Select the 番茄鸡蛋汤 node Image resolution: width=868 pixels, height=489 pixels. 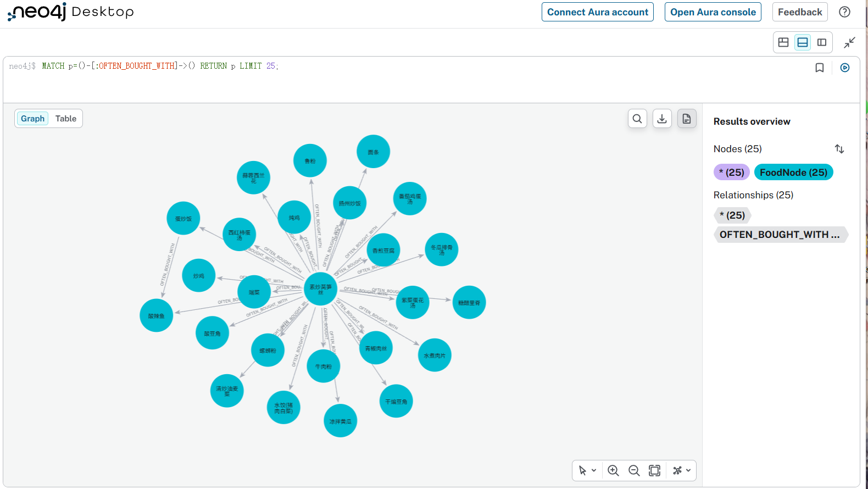tap(410, 198)
